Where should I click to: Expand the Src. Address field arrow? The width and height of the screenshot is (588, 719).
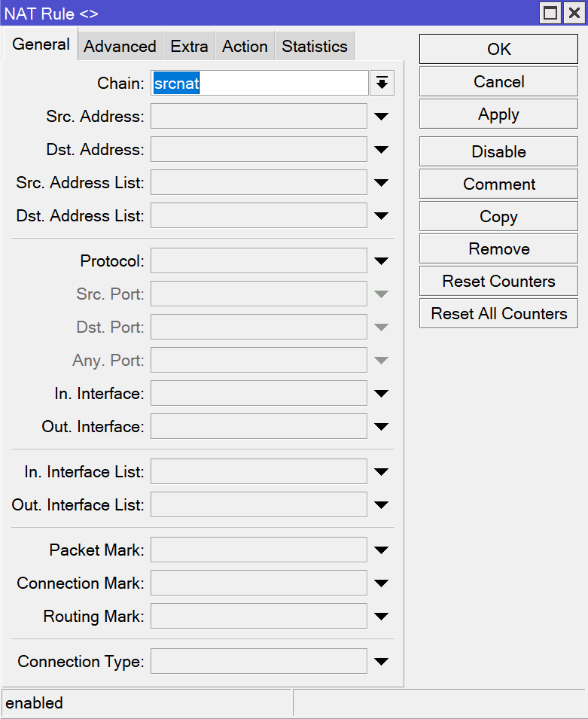click(x=381, y=117)
